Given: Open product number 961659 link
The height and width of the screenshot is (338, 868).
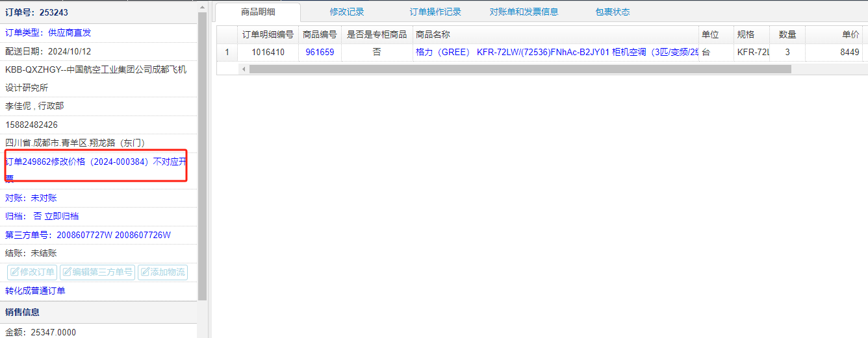Looking at the screenshot, I should (x=320, y=52).
